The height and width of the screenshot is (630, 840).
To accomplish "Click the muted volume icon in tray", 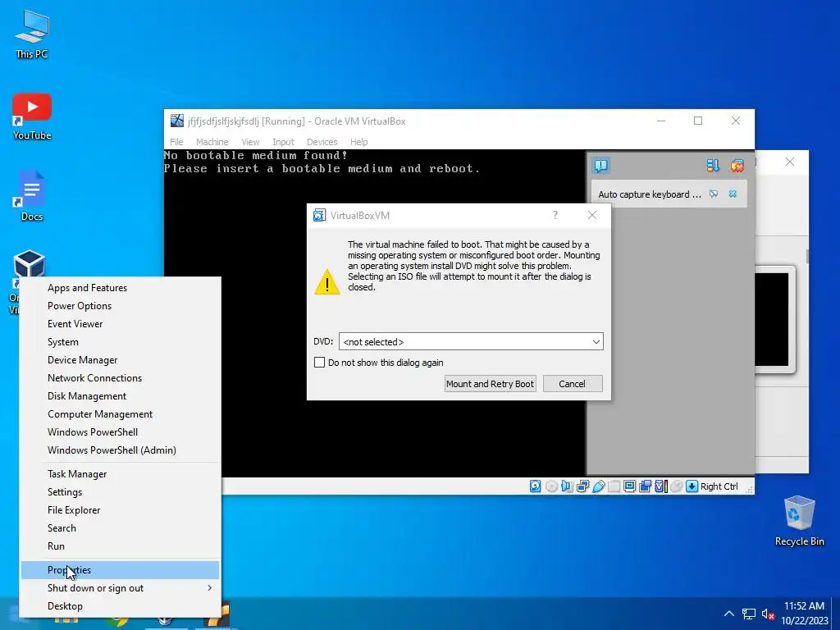I will pos(768,614).
